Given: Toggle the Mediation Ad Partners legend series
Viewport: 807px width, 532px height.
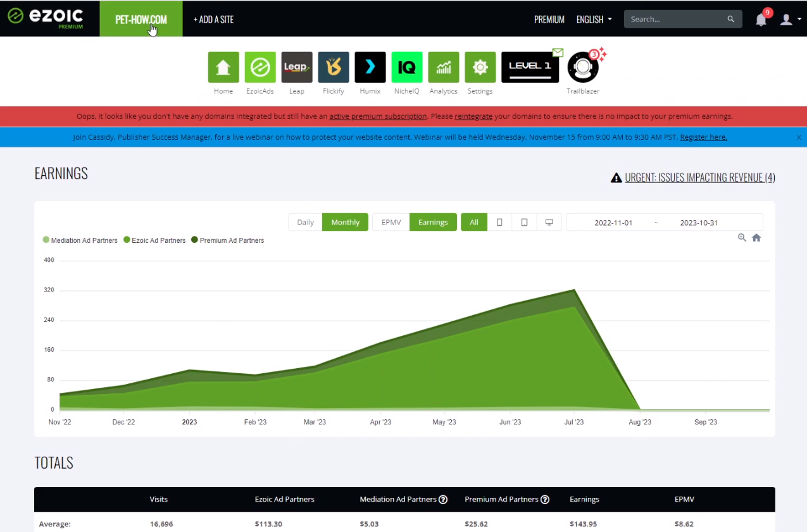Looking at the screenshot, I should click(x=80, y=240).
